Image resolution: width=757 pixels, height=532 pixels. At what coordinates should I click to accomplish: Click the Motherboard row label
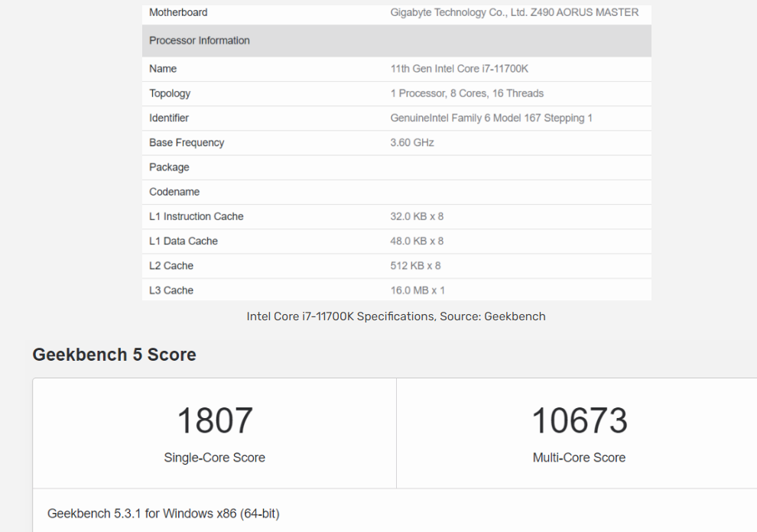click(178, 12)
